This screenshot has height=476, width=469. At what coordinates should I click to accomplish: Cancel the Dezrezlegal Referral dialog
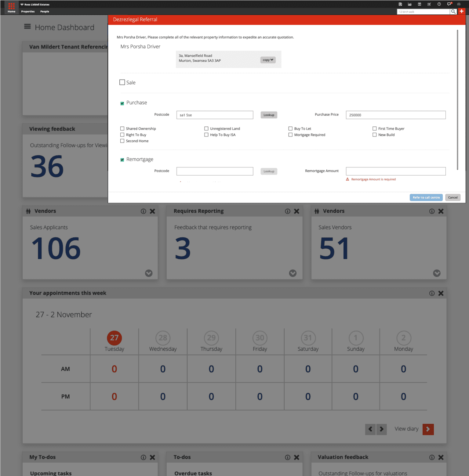click(453, 197)
